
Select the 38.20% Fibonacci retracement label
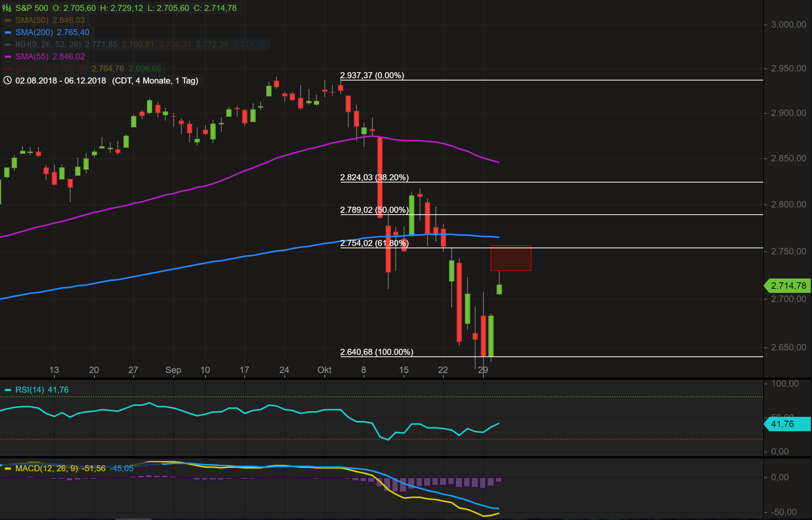pos(374,177)
